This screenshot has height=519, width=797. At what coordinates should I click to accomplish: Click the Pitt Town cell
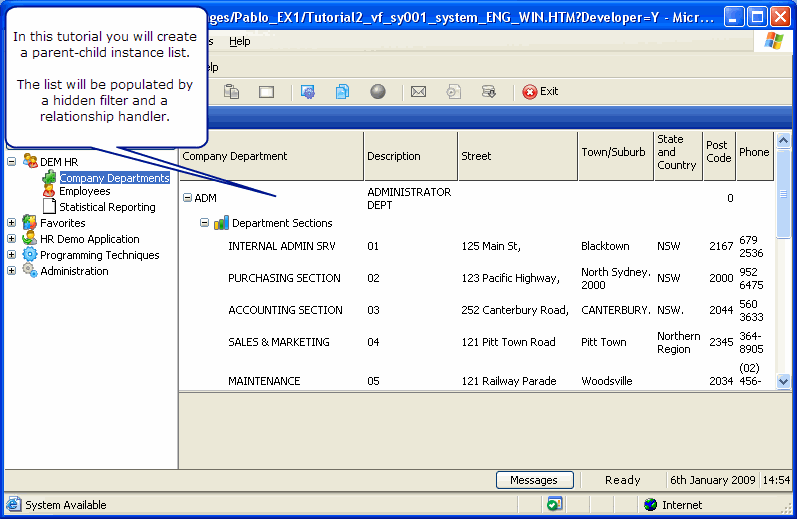[x=603, y=342]
